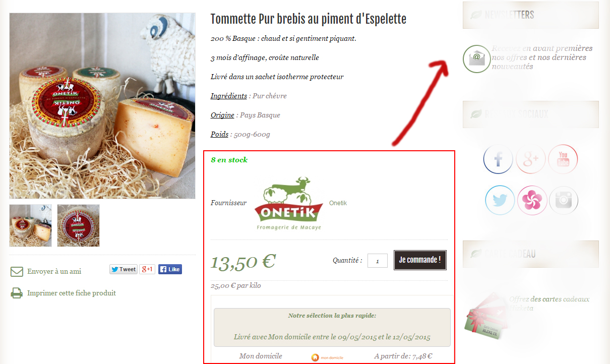Click the Je commande ! button
Screen dimensions: 610x364
click(420, 260)
